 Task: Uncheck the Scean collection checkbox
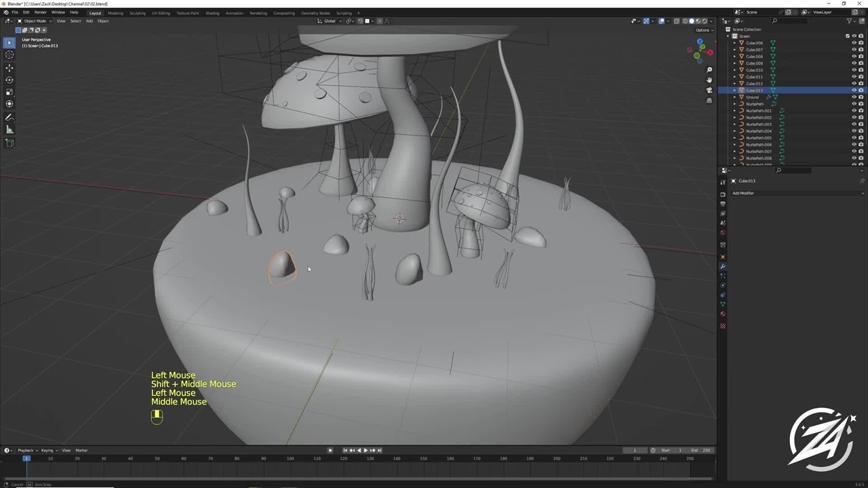[847, 36]
